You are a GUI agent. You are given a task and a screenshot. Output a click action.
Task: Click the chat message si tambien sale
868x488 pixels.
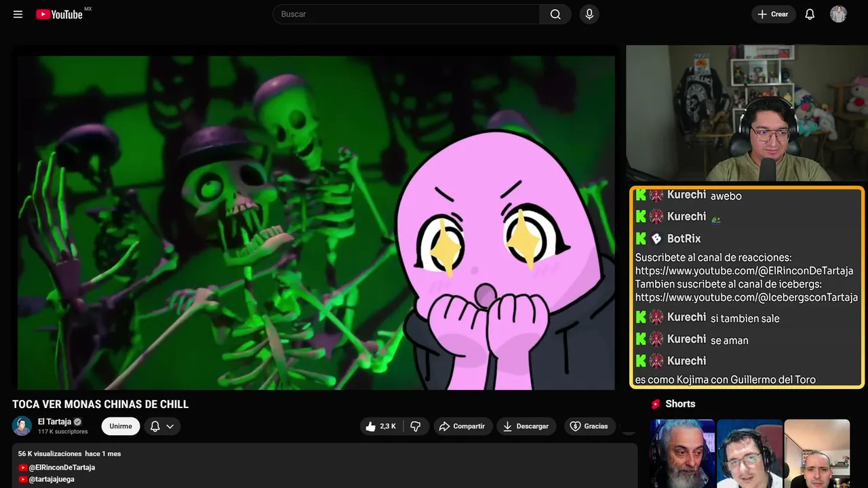(745, 319)
